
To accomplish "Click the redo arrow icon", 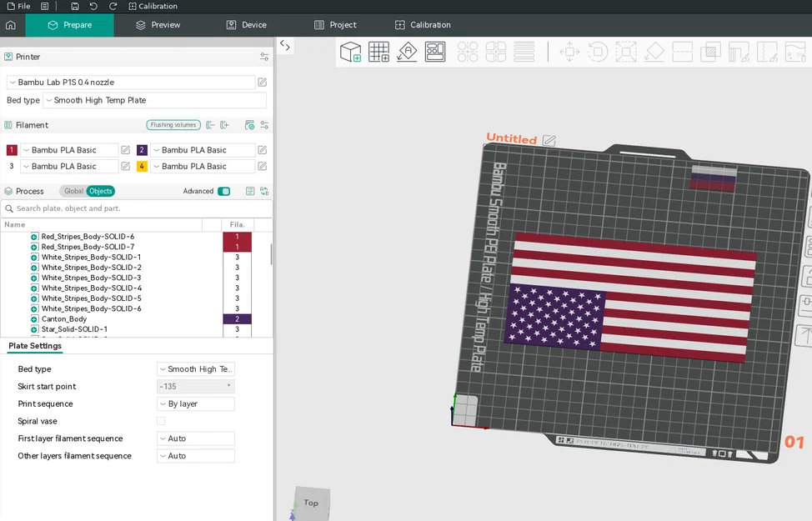I will click(x=113, y=6).
